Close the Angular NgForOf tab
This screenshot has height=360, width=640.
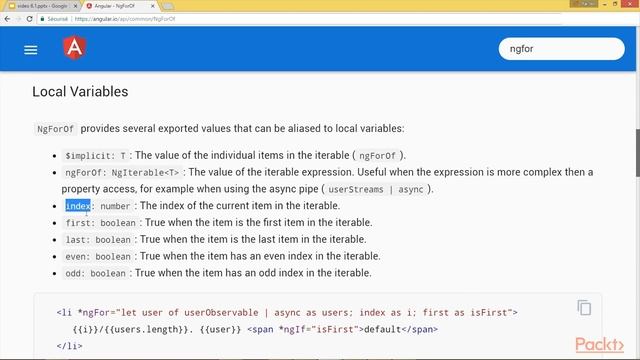coord(153,6)
